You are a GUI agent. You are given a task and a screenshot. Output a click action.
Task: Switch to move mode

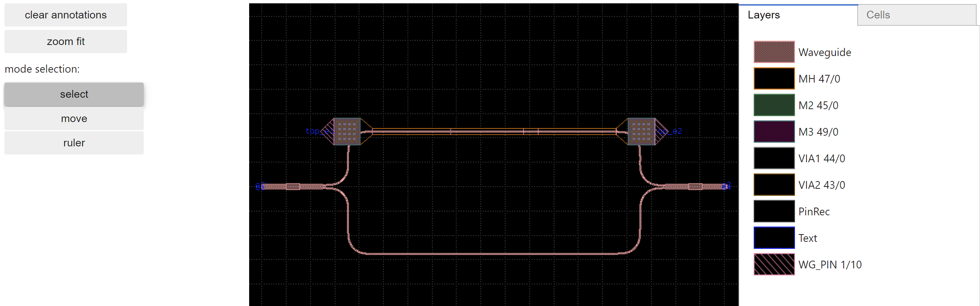coord(74,119)
